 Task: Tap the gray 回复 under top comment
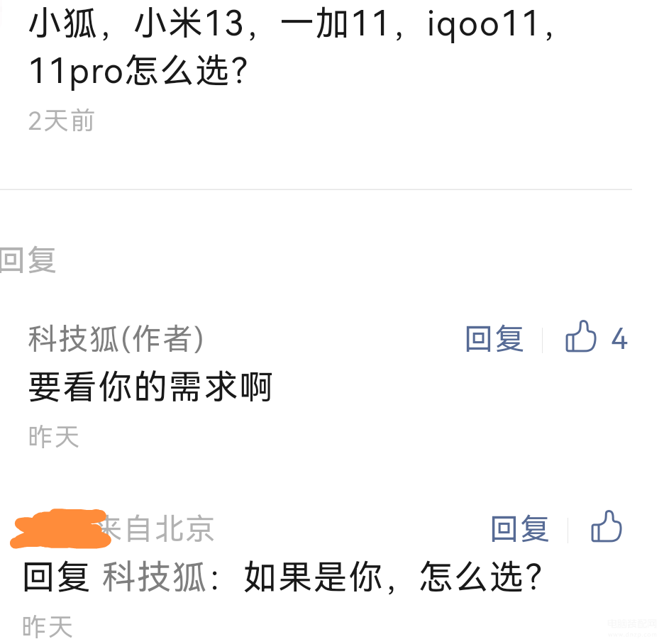click(28, 260)
